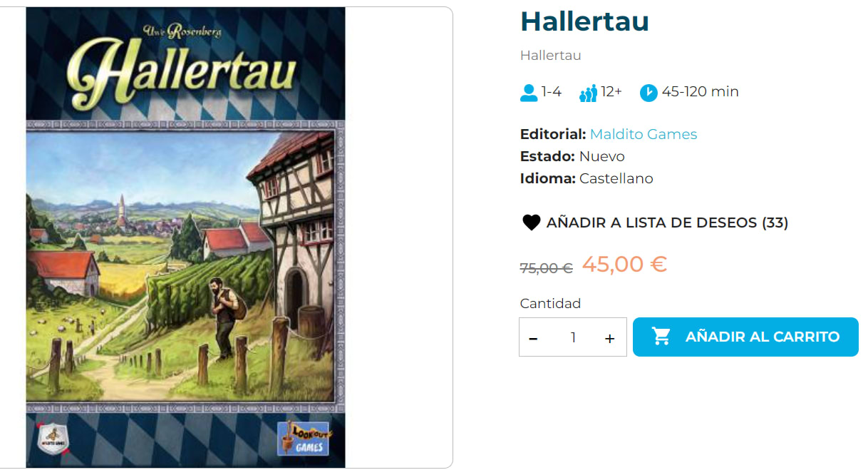Viewport: 868px width, 470px height.
Task: Open the Maldito Games publisher link
Action: 644,134
